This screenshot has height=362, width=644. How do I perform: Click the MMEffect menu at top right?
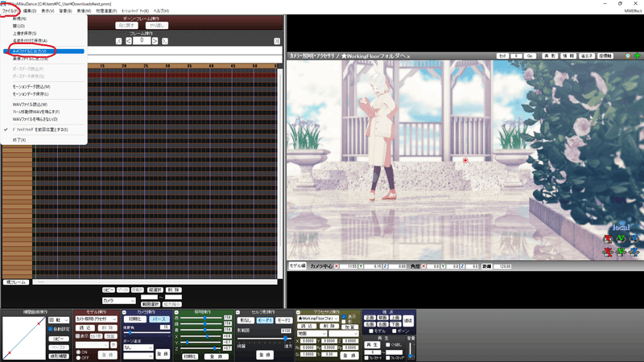tap(633, 10)
